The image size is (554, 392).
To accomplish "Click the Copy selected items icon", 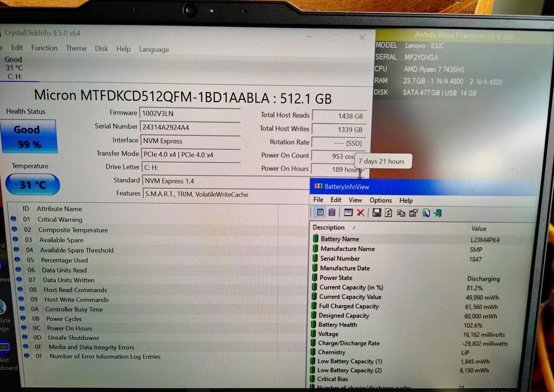I will tap(401, 213).
